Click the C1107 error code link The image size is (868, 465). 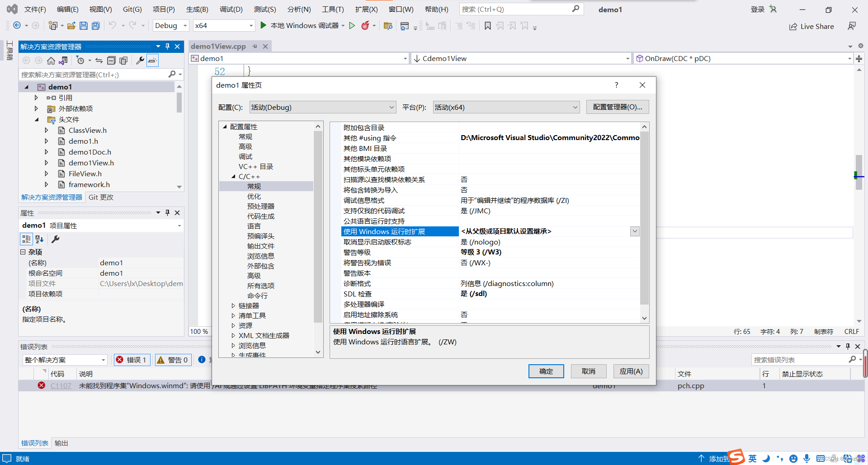[x=61, y=386]
